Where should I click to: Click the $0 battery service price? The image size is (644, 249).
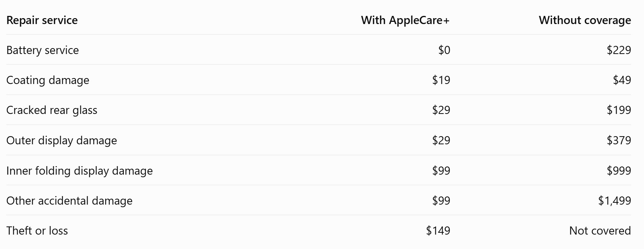(x=444, y=50)
